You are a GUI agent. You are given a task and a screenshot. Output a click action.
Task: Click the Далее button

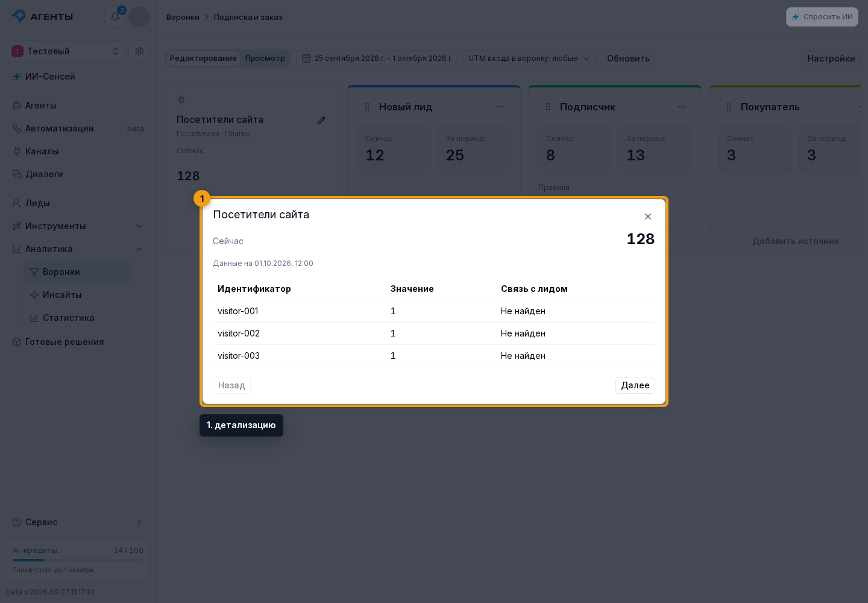(x=635, y=385)
